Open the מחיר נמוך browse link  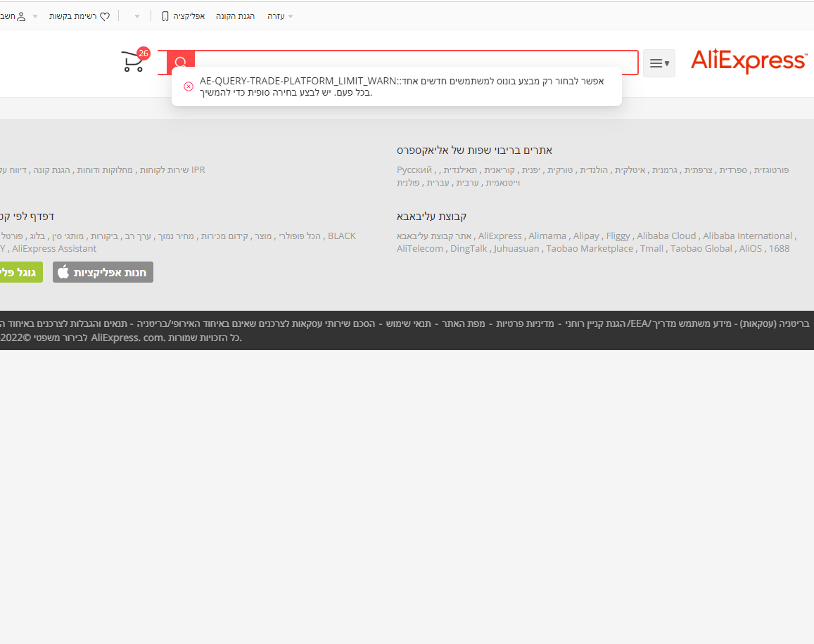[176, 236]
